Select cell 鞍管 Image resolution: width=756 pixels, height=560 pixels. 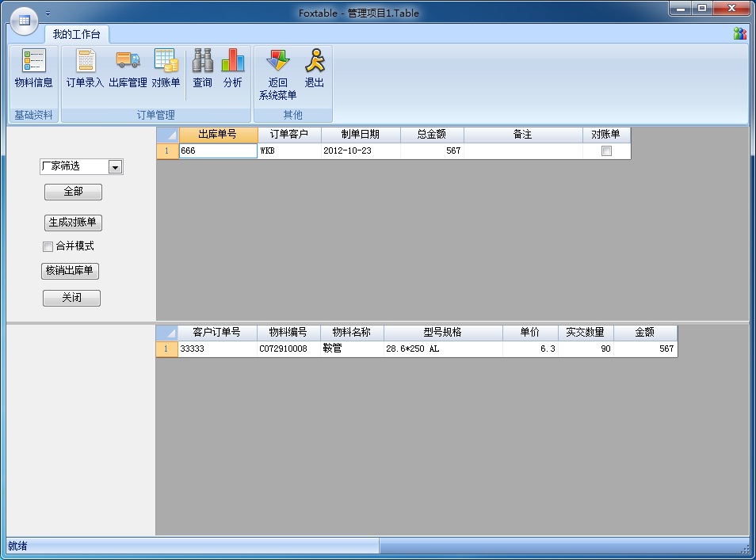pos(352,349)
